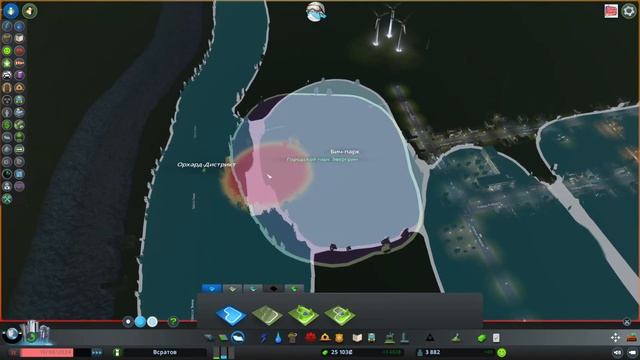Select the largest white brush size circle
The image size is (640, 360).
click(x=152, y=322)
